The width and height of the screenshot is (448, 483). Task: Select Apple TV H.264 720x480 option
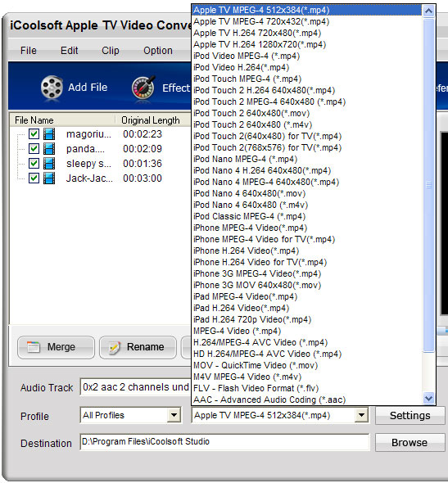306,33
